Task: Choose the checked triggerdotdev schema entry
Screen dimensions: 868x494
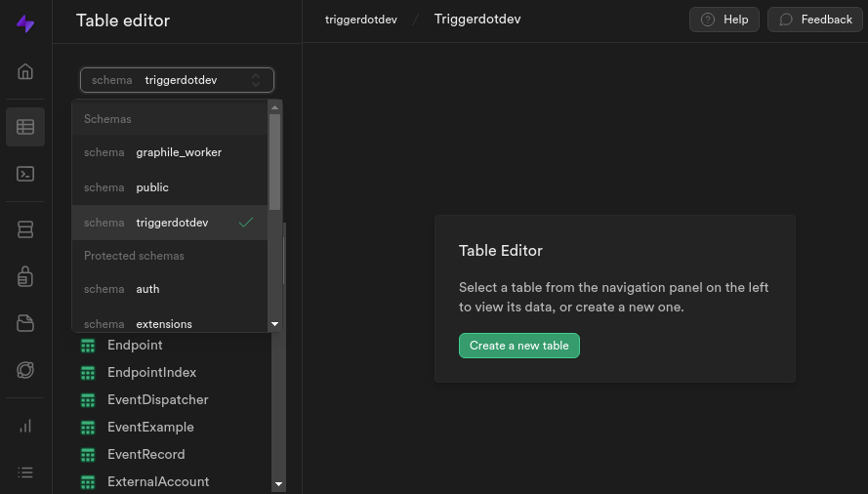Action: (x=169, y=223)
